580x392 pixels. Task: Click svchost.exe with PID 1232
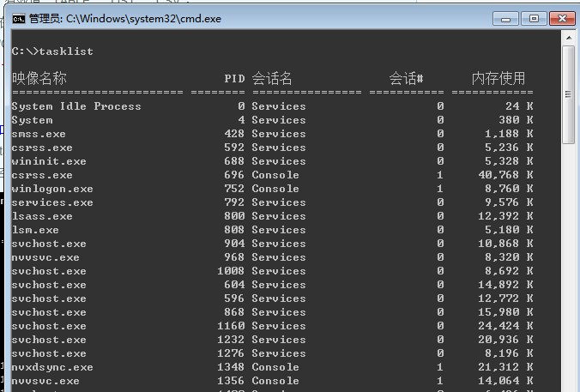[49, 340]
